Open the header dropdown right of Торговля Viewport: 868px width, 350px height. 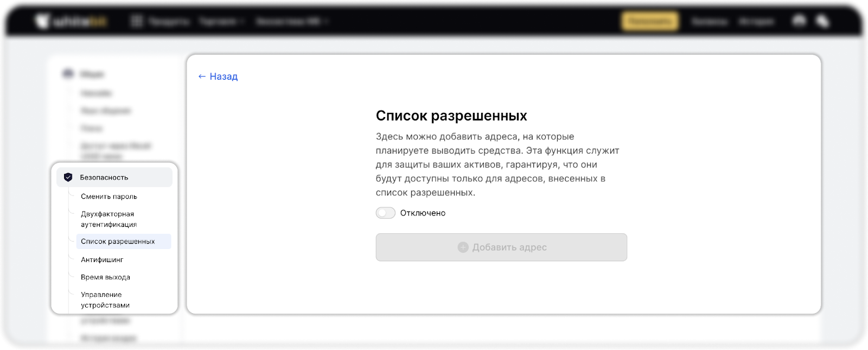coord(292,22)
